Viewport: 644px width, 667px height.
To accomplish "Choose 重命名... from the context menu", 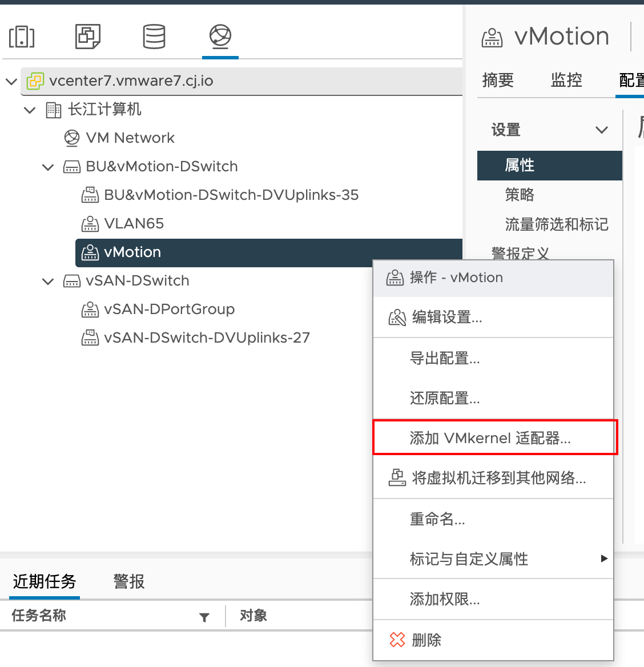I will 493,519.
